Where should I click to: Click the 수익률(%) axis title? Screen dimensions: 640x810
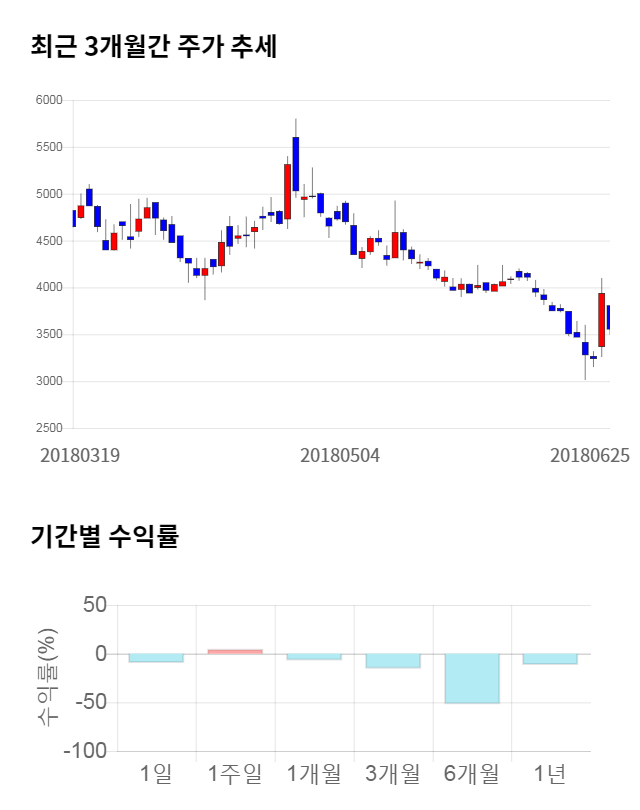point(47,677)
